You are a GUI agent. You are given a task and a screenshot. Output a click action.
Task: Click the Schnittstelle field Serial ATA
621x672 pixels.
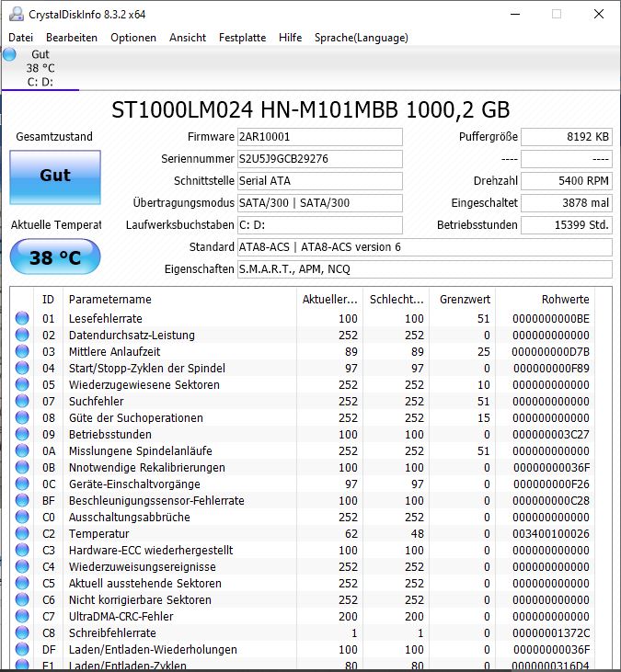pyautogui.click(x=319, y=181)
